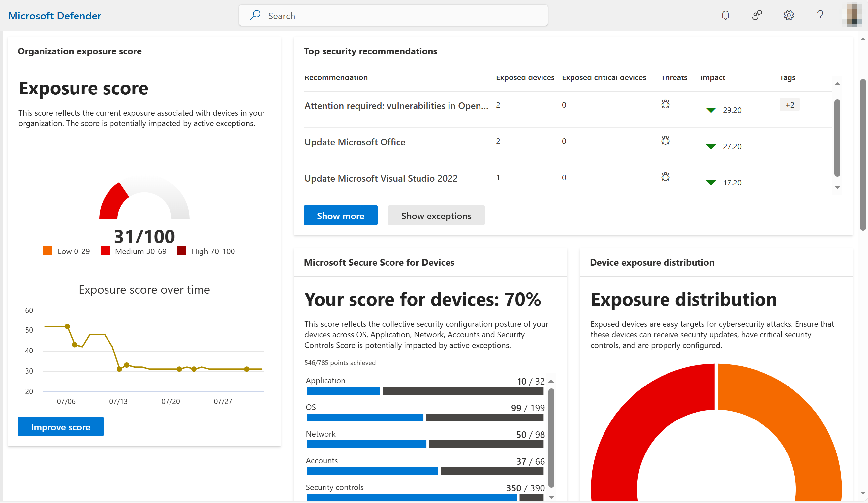Image resolution: width=868 pixels, height=503 pixels.
Task: Click the Microsoft Defender title
Action: tap(54, 16)
